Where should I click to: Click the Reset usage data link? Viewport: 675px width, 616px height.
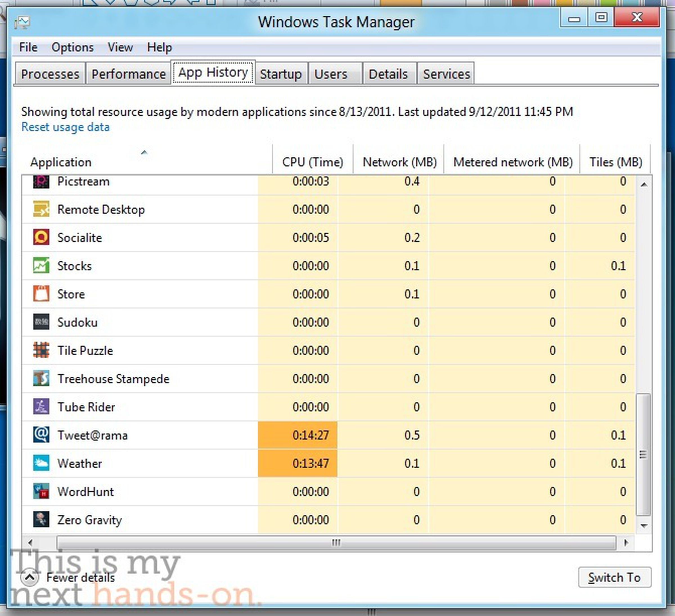[65, 127]
